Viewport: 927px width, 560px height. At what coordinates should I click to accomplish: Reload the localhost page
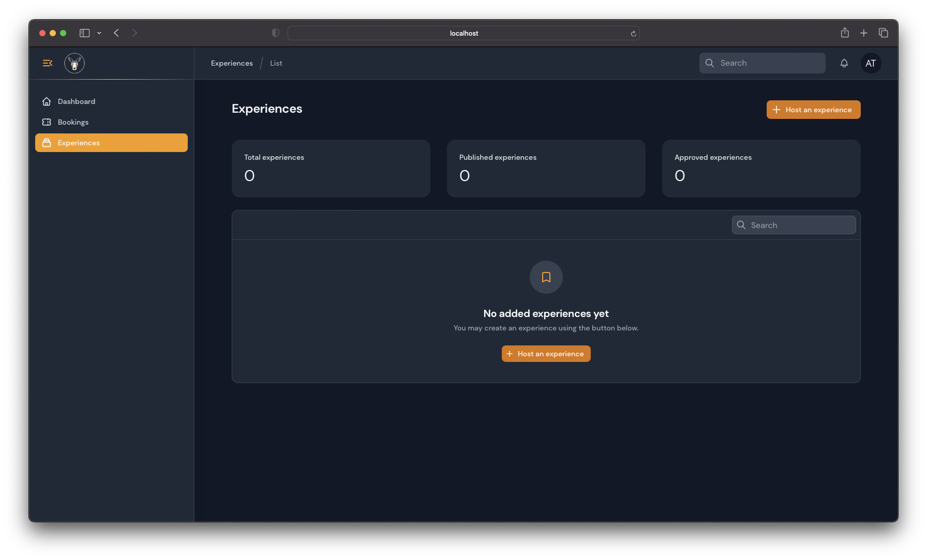click(x=633, y=34)
